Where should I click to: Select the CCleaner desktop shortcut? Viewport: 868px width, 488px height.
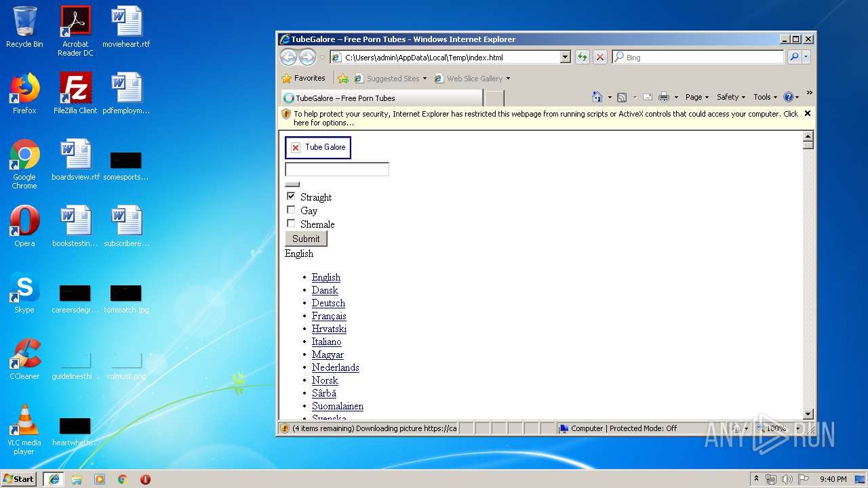(x=24, y=359)
